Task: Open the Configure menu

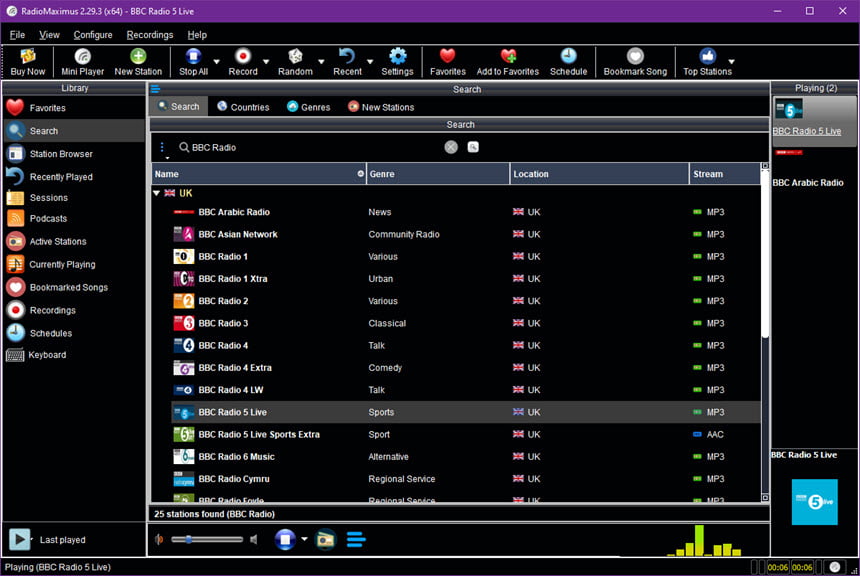Action: click(x=93, y=35)
